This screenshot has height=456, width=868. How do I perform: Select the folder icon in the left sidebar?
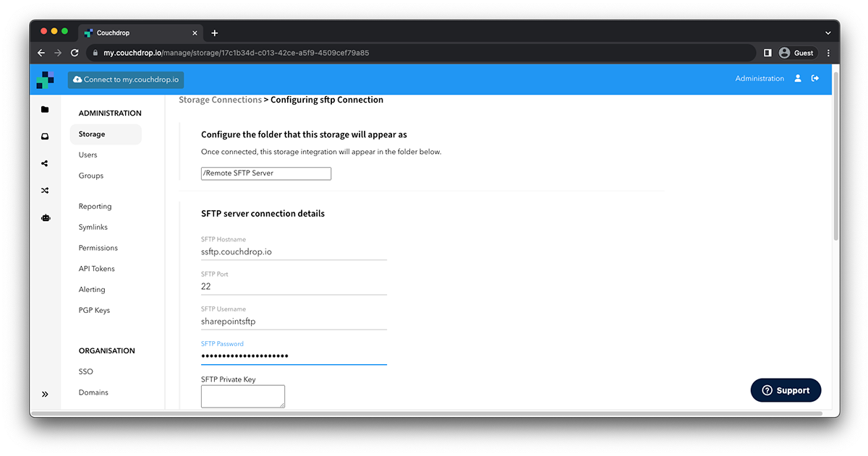(x=45, y=108)
